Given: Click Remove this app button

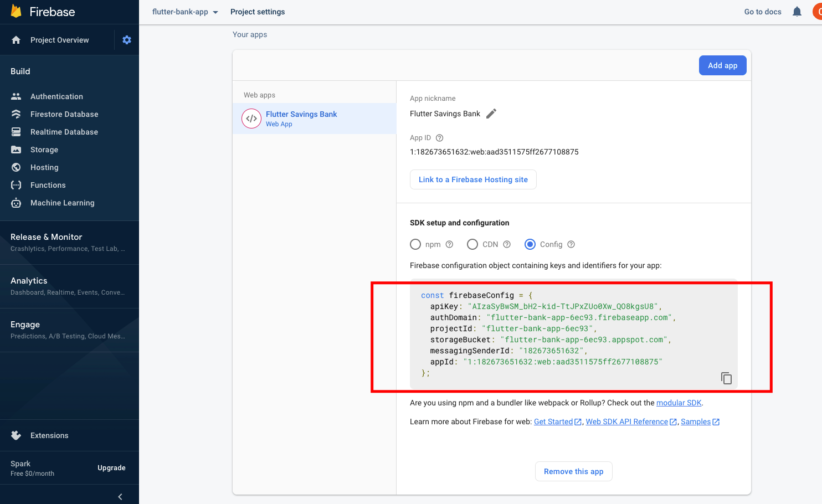Looking at the screenshot, I should 573,471.
